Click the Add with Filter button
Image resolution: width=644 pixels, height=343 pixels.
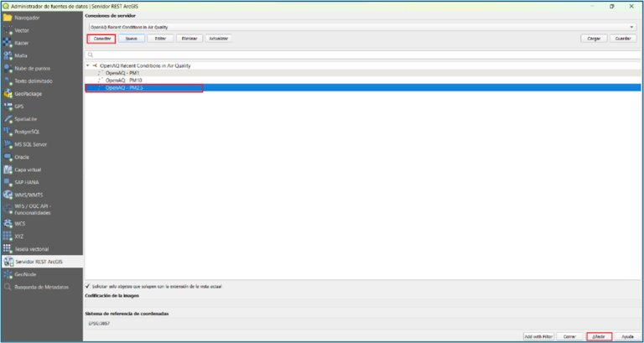tap(539, 335)
